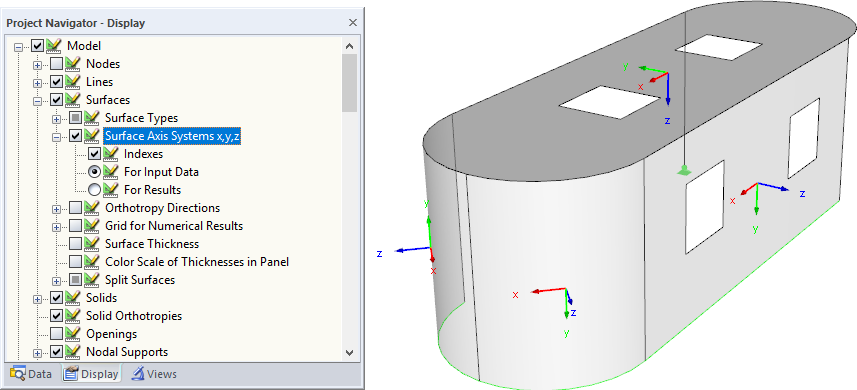The width and height of the screenshot is (857, 390).
Task: Click the Surface Thickness row icon
Action: pos(92,244)
